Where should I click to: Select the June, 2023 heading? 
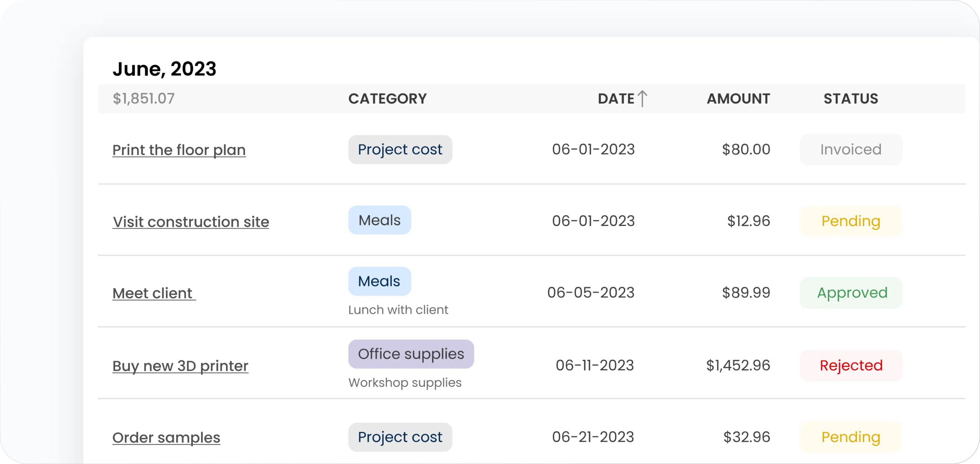pos(165,69)
